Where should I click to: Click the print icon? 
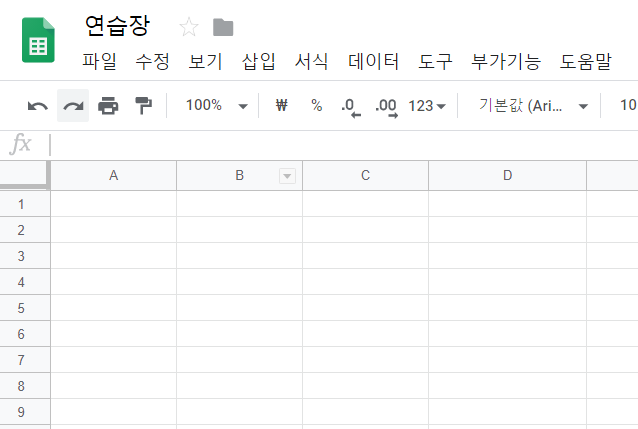pos(108,106)
